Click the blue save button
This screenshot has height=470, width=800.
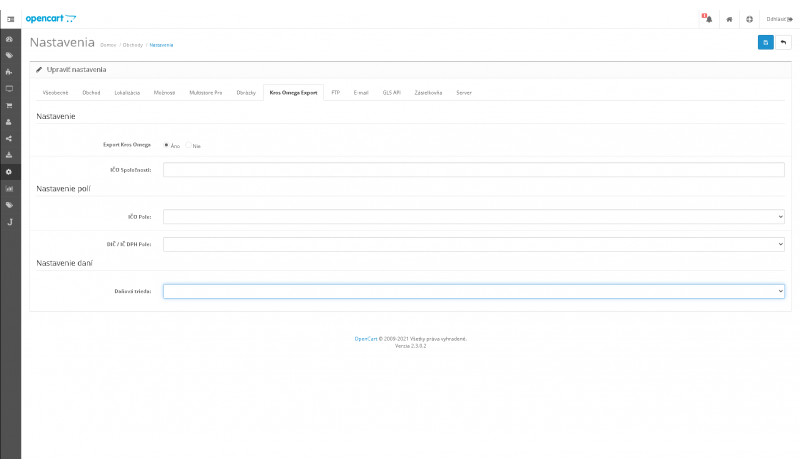765,42
